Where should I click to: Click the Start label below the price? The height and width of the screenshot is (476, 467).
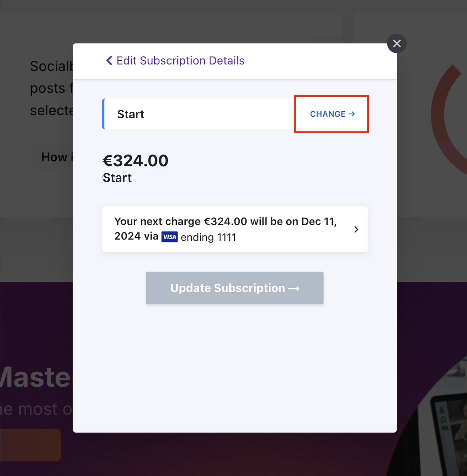(117, 177)
